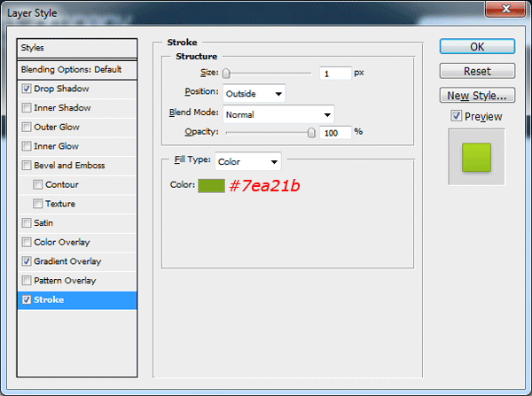Open the Position dropdown set to Outside

pos(254,94)
